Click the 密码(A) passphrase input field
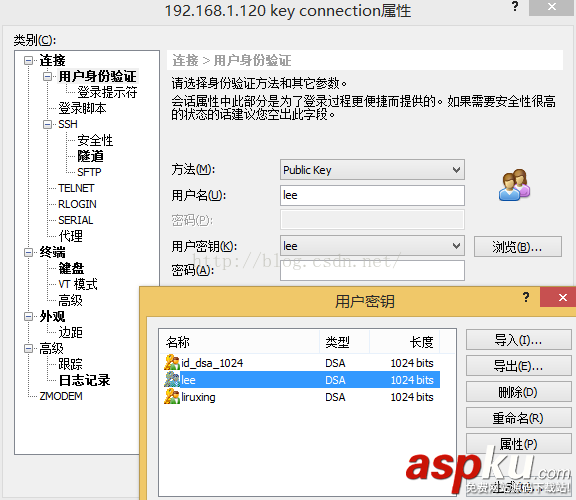The height and width of the screenshot is (500, 576). pyautogui.click(x=372, y=271)
